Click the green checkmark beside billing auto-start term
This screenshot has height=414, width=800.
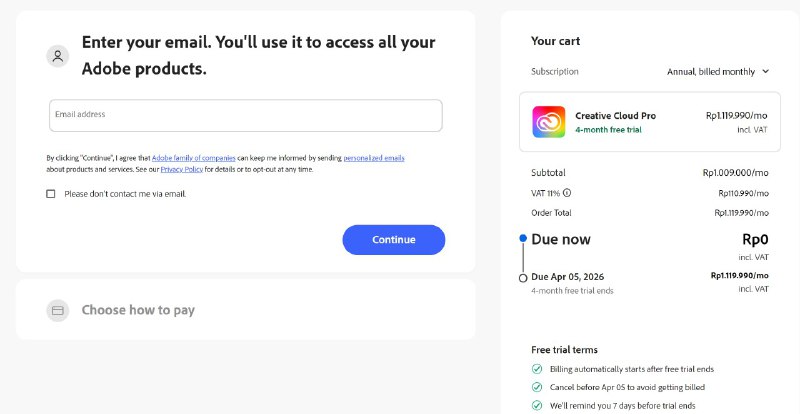point(537,369)
